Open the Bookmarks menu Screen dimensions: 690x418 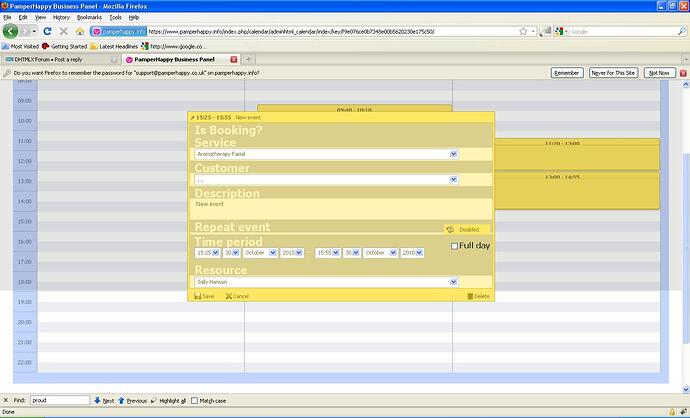(x=89, y=17)
